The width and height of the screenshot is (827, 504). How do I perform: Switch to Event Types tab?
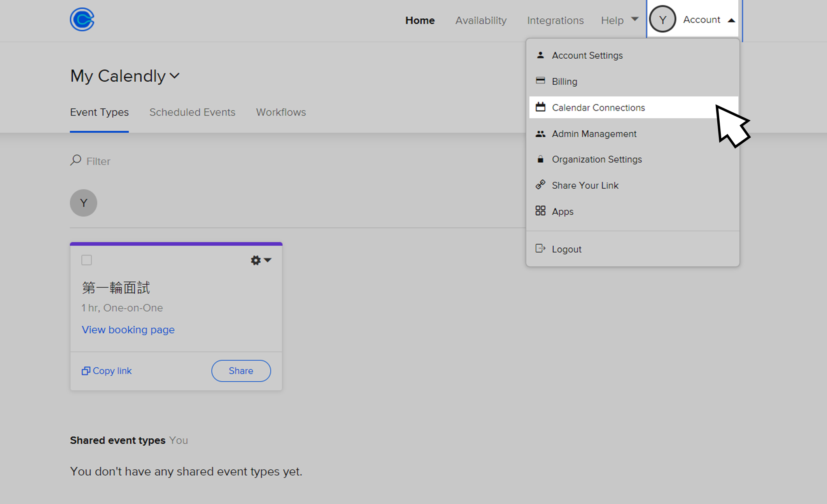coord(99,112)
